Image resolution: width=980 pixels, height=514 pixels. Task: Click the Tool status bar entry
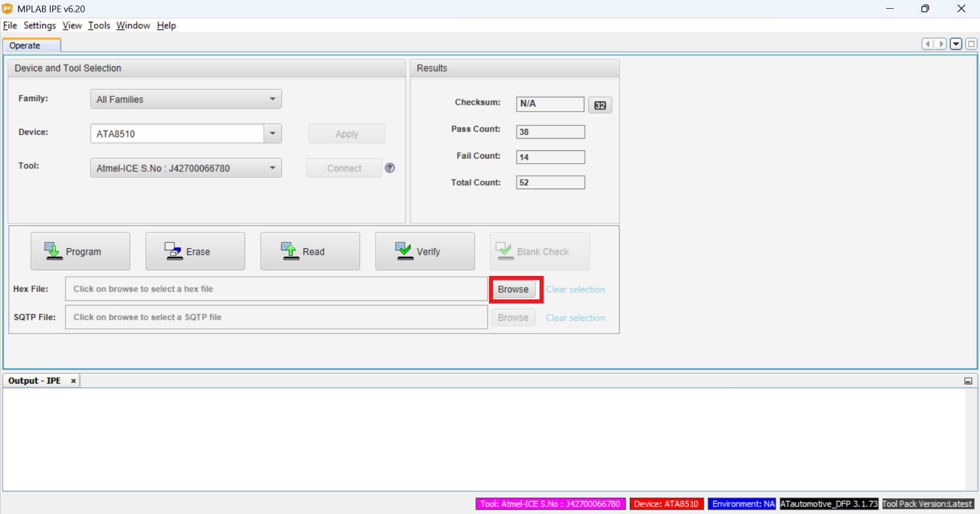pos(550,504)
